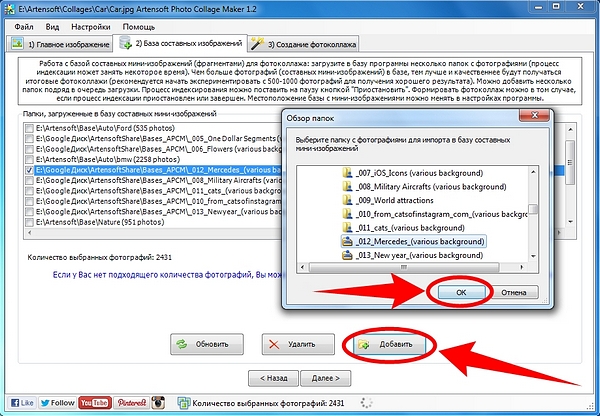Select the E:\Artensoft\Base\Nature list row
The width and height of the screenshot is (600, 416).
[100, 222]
